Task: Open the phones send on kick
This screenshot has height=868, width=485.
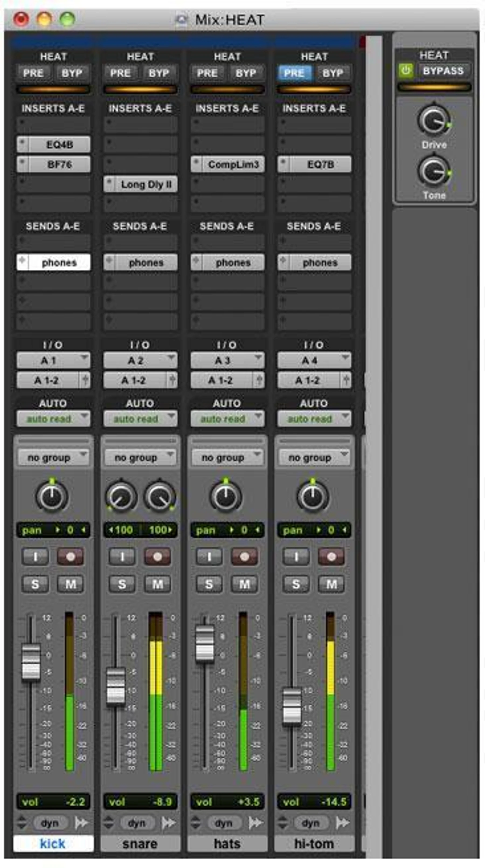Action: pyautogui.click(x=54, y=262)
